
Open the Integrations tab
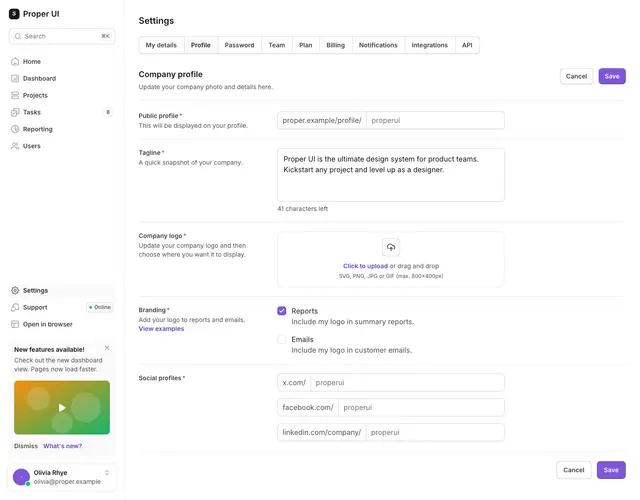(x=429, y=45)
